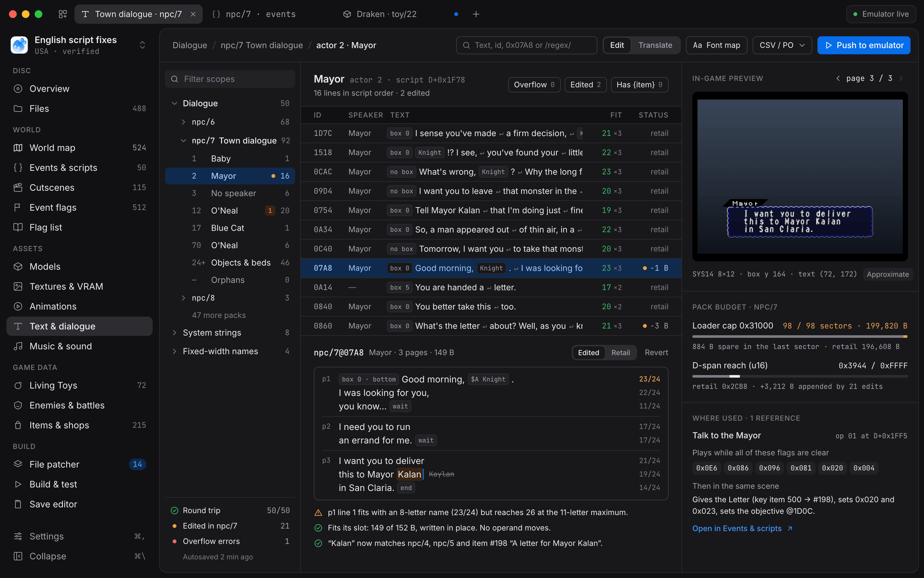Expand the npc/6 pack
The image size is (924, 578).
pos(184,122)
